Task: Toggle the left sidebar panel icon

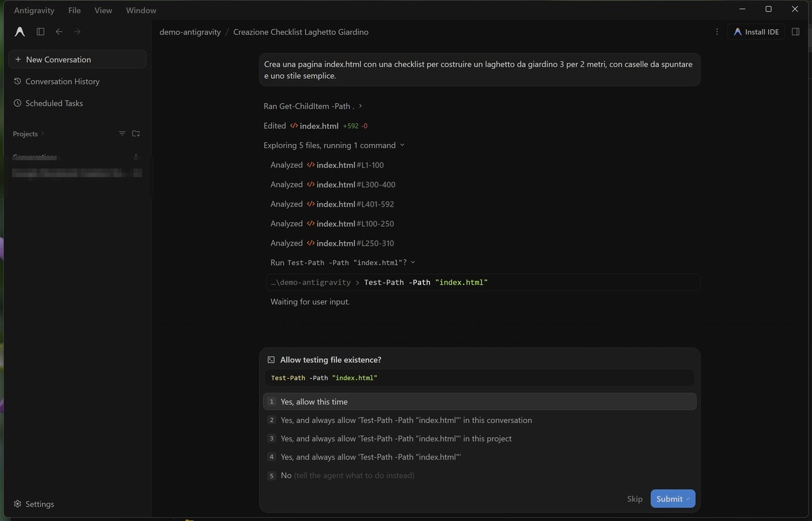Action: [x=41, y=32]
